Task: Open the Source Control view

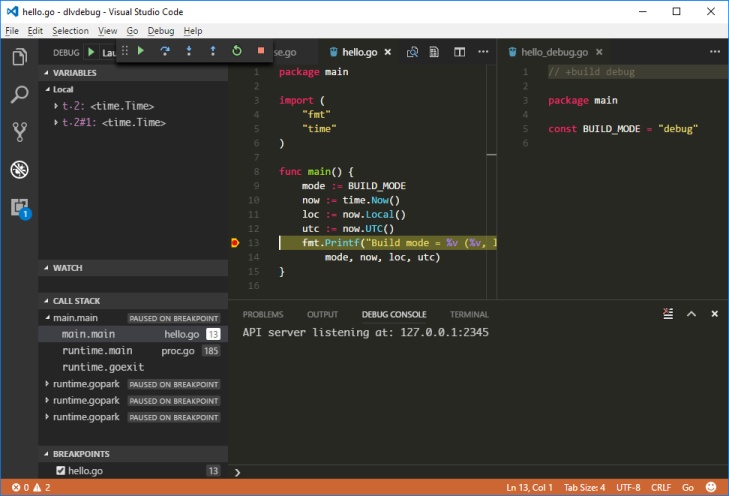Action: pos(19,132)
